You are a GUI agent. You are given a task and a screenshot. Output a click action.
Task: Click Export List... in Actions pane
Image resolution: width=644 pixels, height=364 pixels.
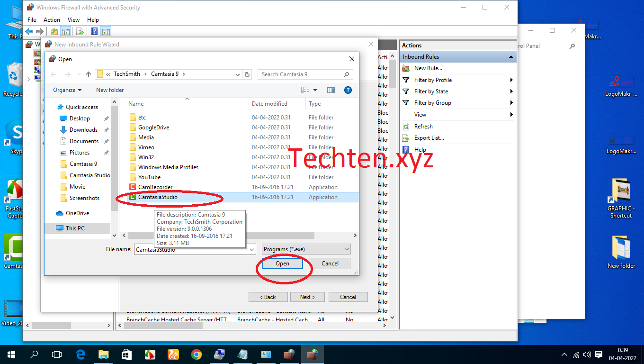point(429,138)
